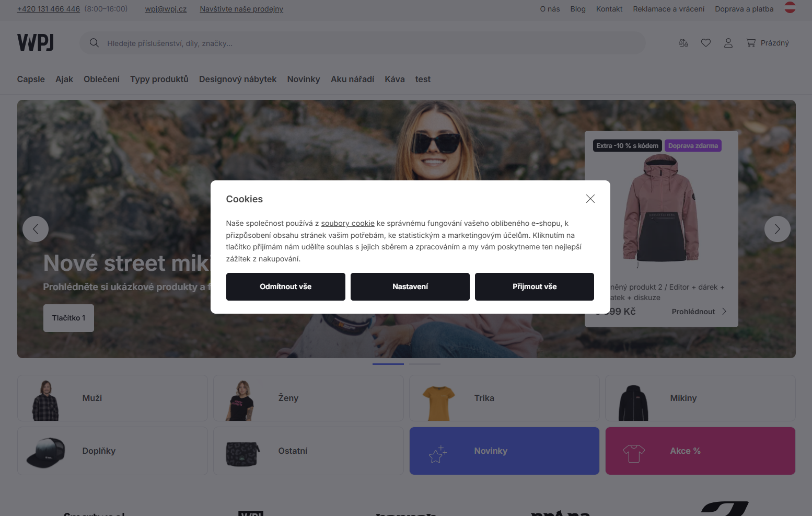Advance to next banner slide arrow
This screenshot has width=812, height=516.
[778, 229]
